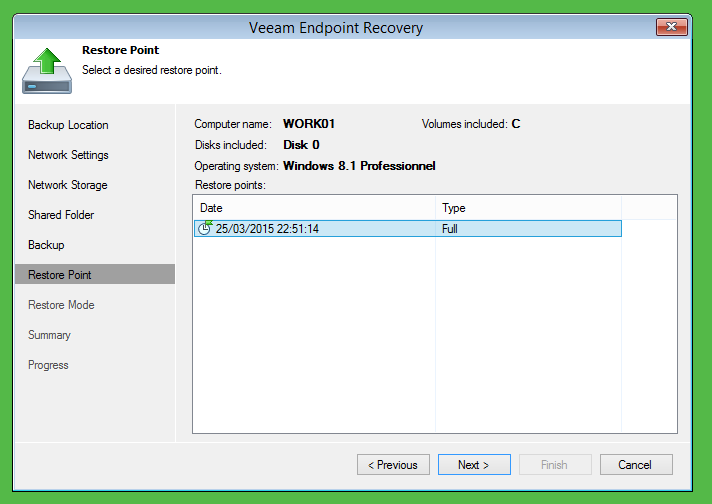Click the 'Restore points:' label
The image size is (712, 504).
230,185
